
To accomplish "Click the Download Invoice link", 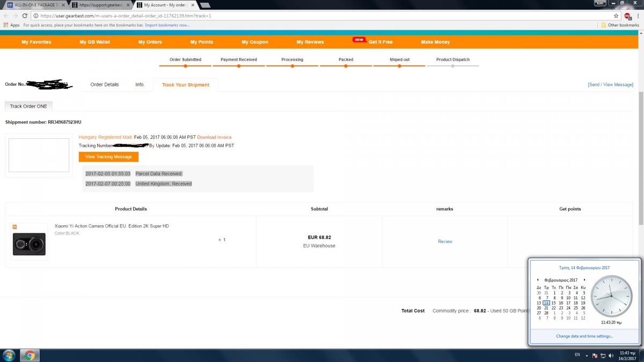I will click(215, 137).
